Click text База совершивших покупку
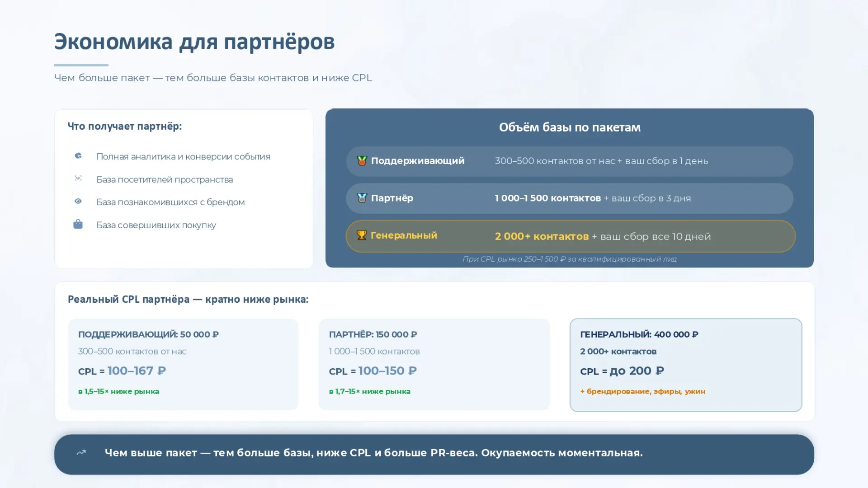This screenshot has height=488, width=868. pos(156,225)
